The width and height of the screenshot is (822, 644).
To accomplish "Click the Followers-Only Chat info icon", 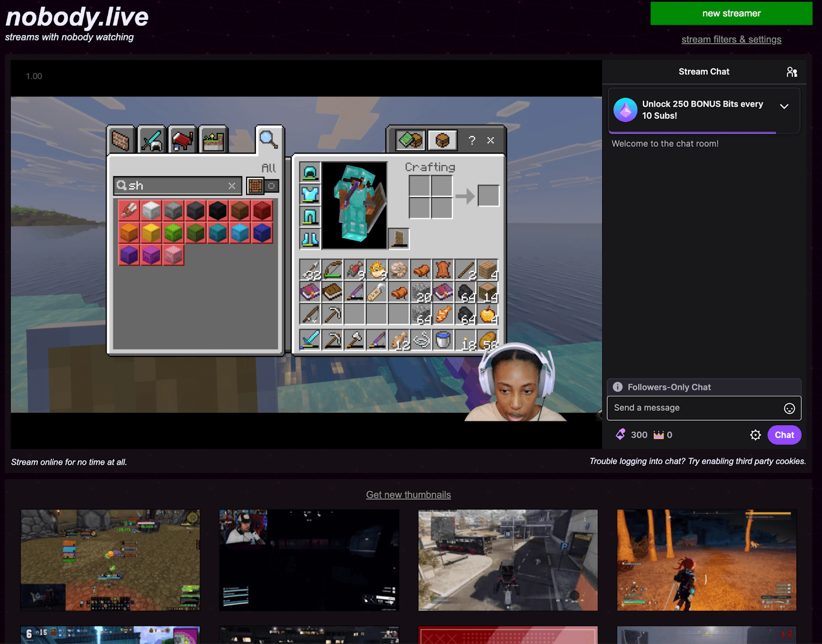I will pyautogui.click(x=618, y=387).
